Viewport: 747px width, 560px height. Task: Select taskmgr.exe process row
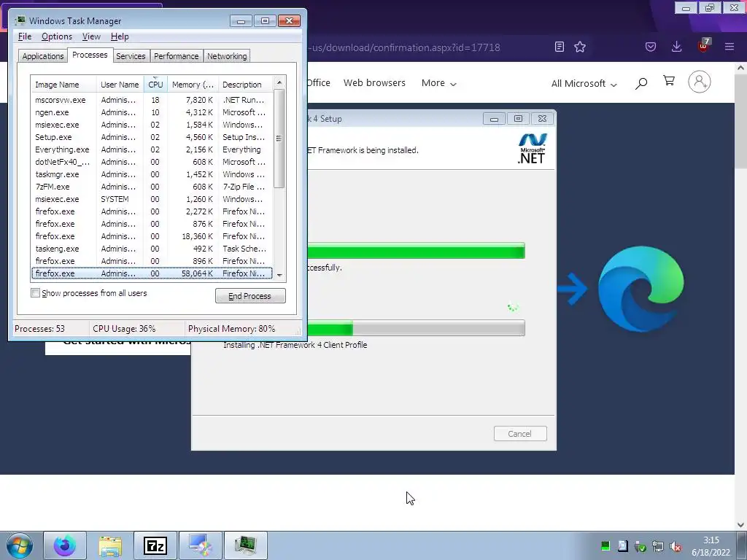152,174
